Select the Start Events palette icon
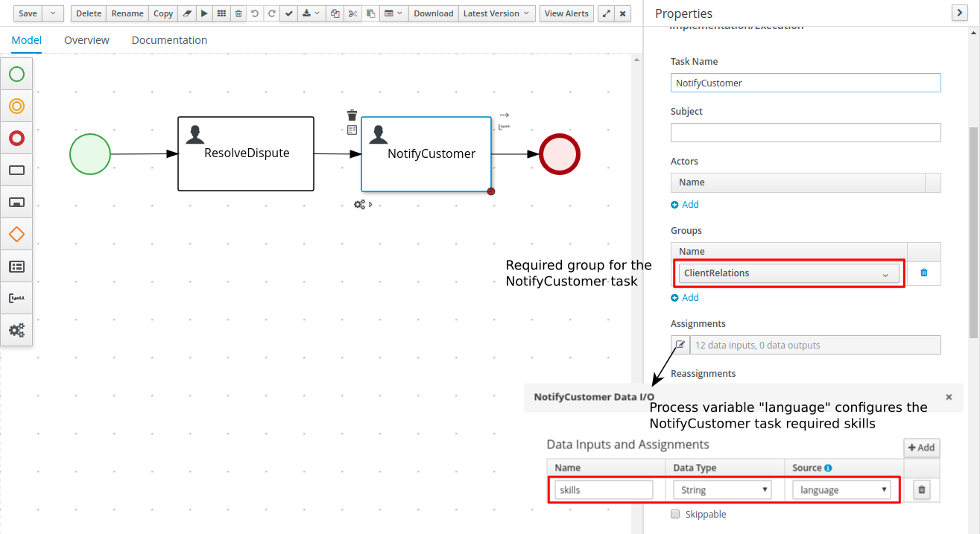This screenshot has width=980, height=534. tap(16, 74)
